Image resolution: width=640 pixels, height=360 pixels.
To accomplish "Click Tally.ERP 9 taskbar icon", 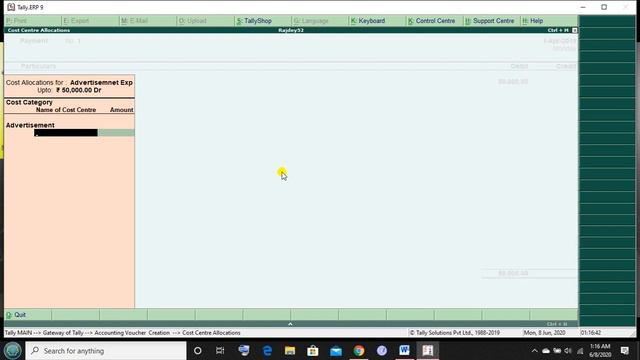I will click(427, 350).
